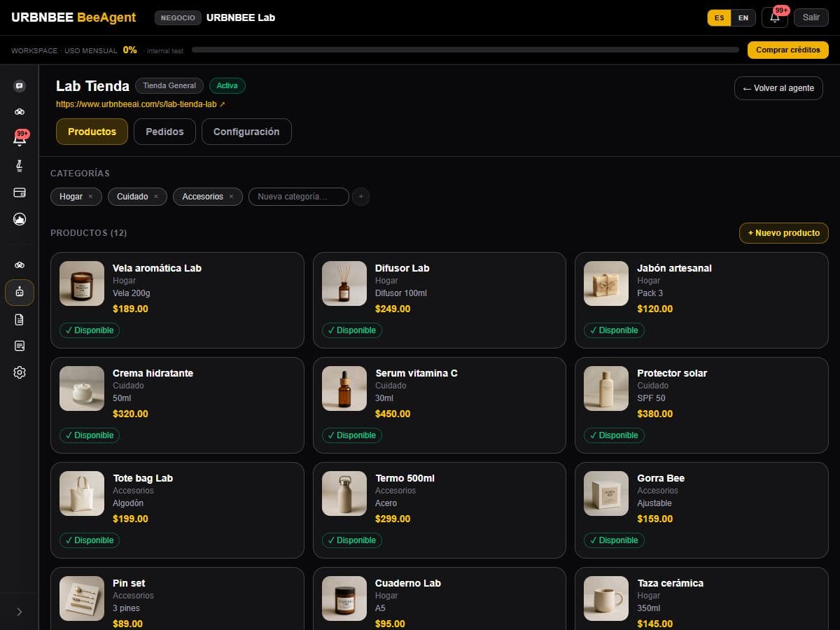Click the Termo 500ml product title
Viewport: 840px width, 630px height.
[x=405, y=478]
